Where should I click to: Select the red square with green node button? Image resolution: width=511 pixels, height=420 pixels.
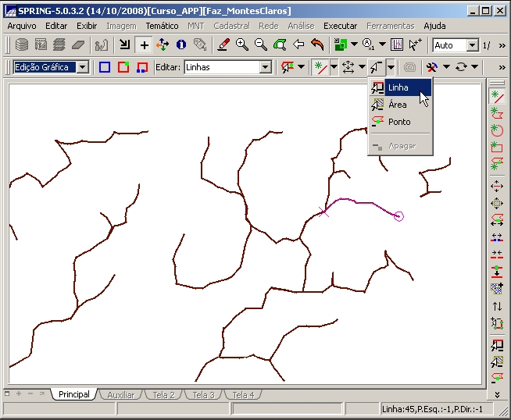123,67
